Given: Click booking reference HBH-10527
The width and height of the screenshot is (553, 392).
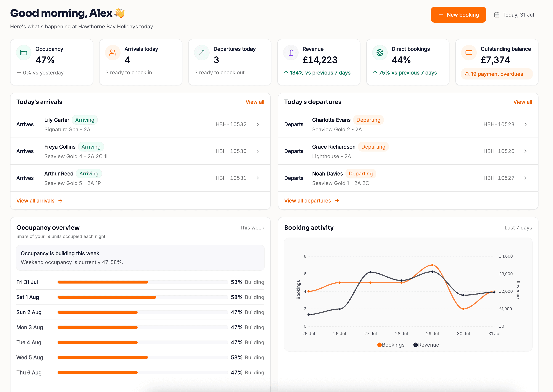Looking at the screenshot, I should 499,178.
